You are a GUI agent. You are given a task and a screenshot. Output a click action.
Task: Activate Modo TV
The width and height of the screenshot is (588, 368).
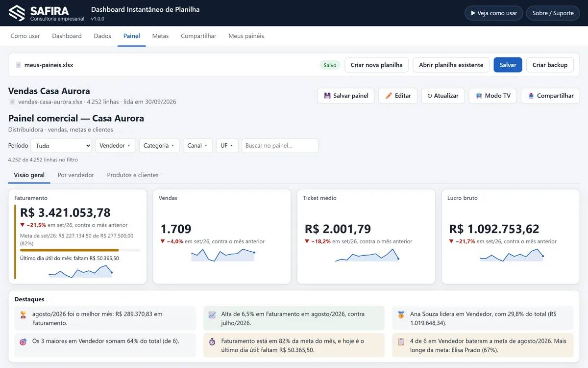coord(493,96)
